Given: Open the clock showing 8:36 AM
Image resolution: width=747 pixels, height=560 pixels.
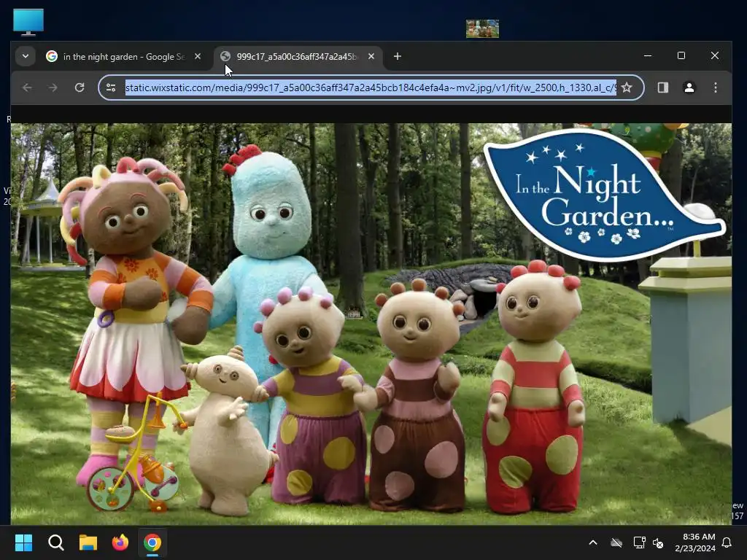Looking at the screenshot, I should point(695,542).
